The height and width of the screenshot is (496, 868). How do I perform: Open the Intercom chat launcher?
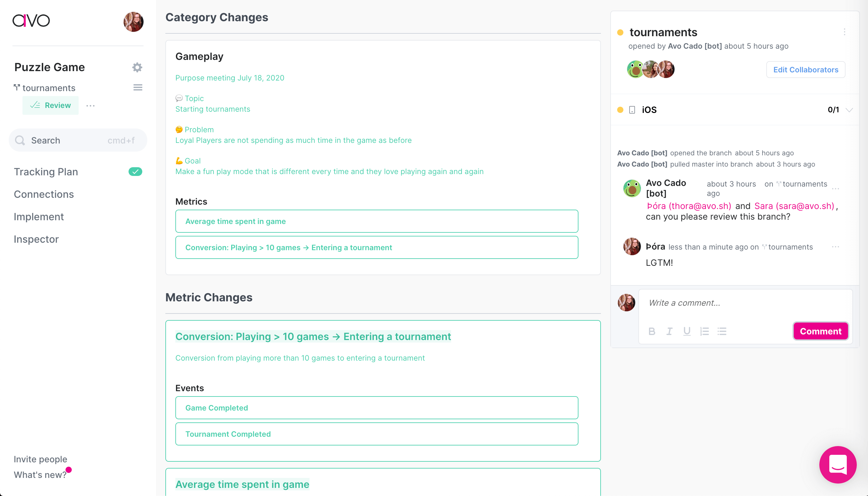pyautogui.click(x=838, y=465)
